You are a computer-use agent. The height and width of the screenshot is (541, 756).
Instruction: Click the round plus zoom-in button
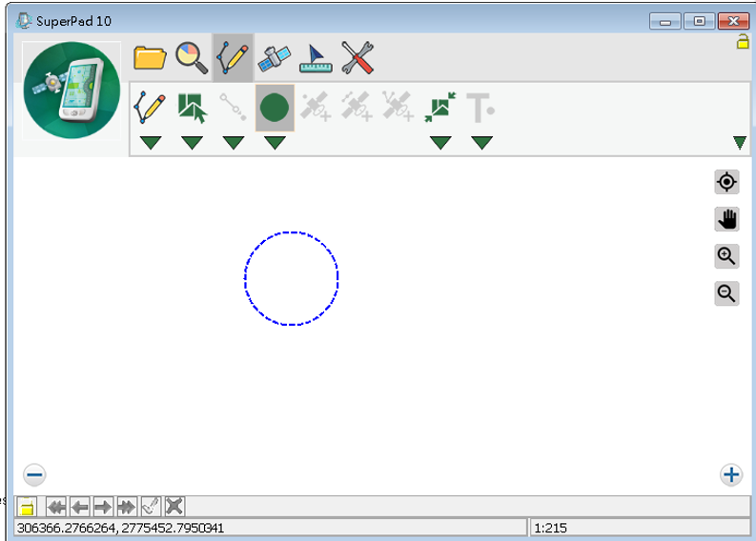click(x=731, y=475)
